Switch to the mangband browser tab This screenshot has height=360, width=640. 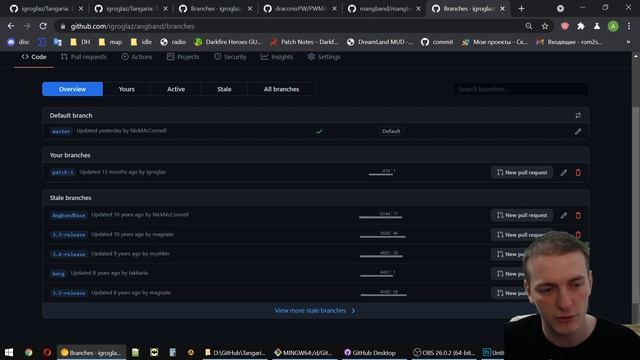[384, 9]
